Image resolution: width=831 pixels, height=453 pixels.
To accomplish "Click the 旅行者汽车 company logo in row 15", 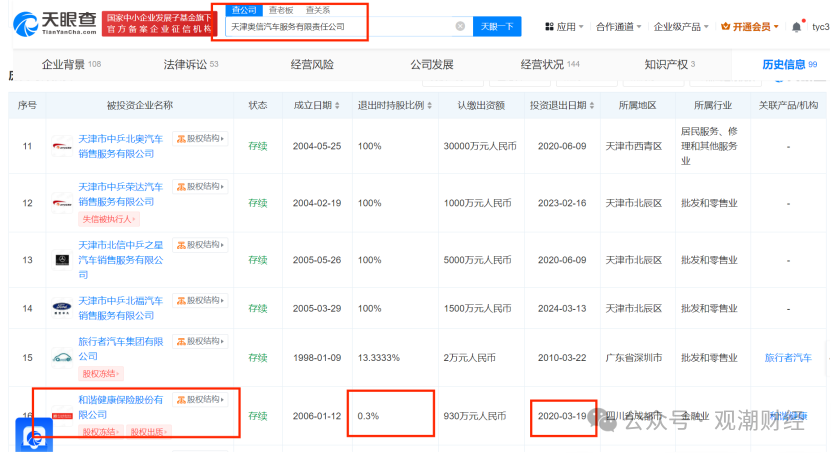I will coord(62,358).
